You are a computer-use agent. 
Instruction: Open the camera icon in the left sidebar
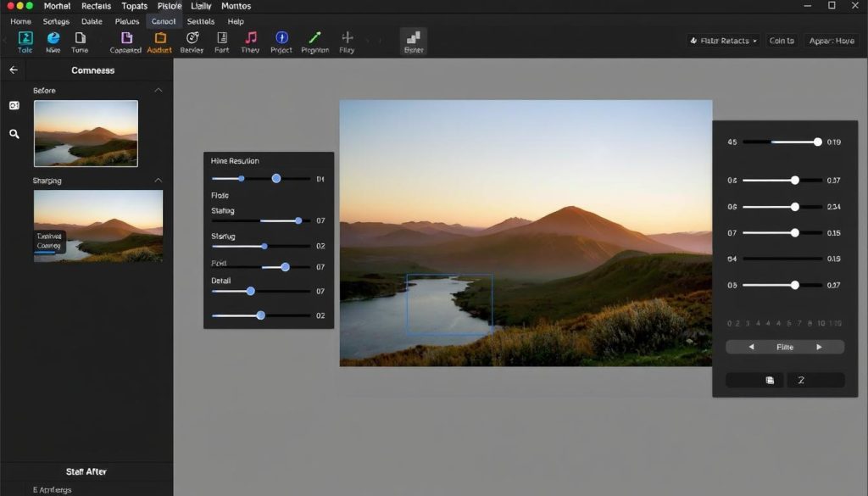coord(13,105)
